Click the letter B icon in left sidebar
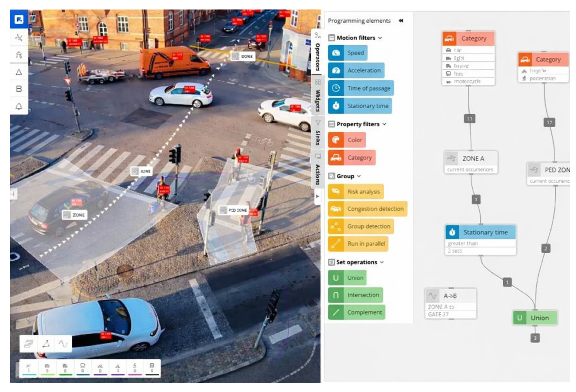576x392 pixels. 19,89
